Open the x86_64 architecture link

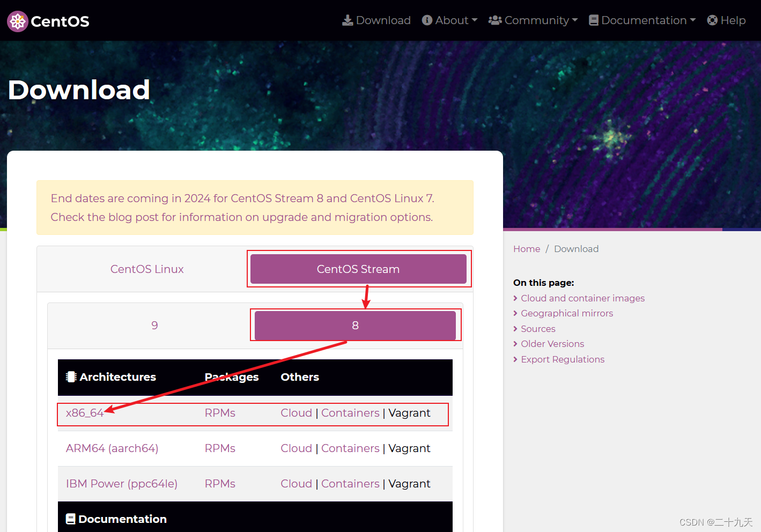[x=85, y=413]
